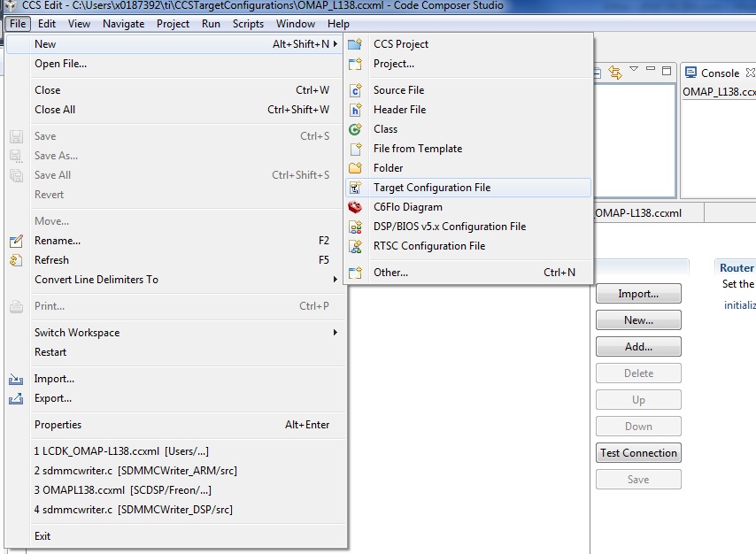
Task: Choose Close All in File menu
Action: (176, 110)
